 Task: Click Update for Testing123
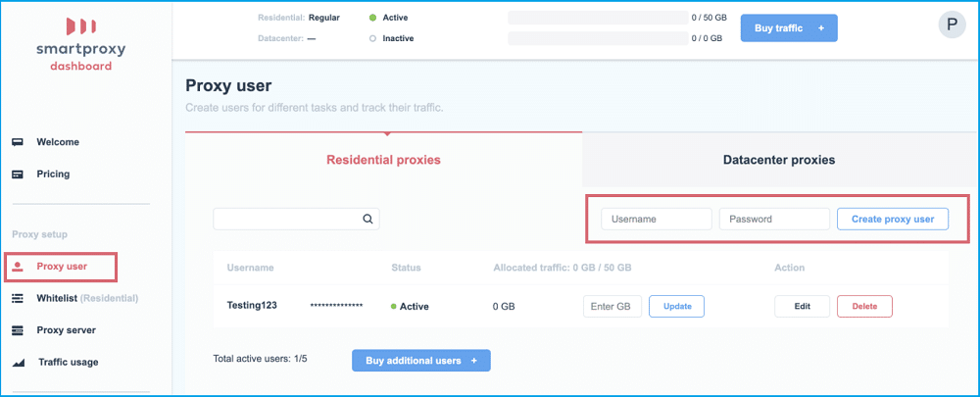[677, 307]
